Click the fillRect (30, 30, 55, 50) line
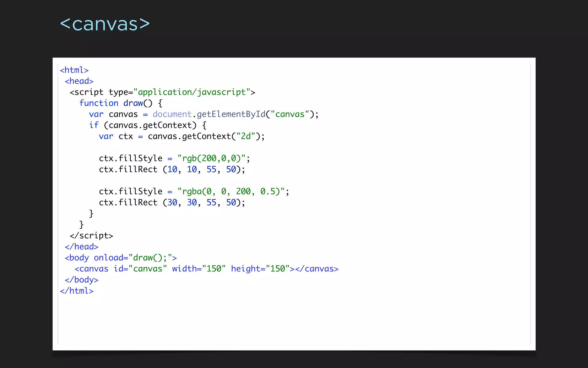 pyautogui.click(x=172, y=203)
